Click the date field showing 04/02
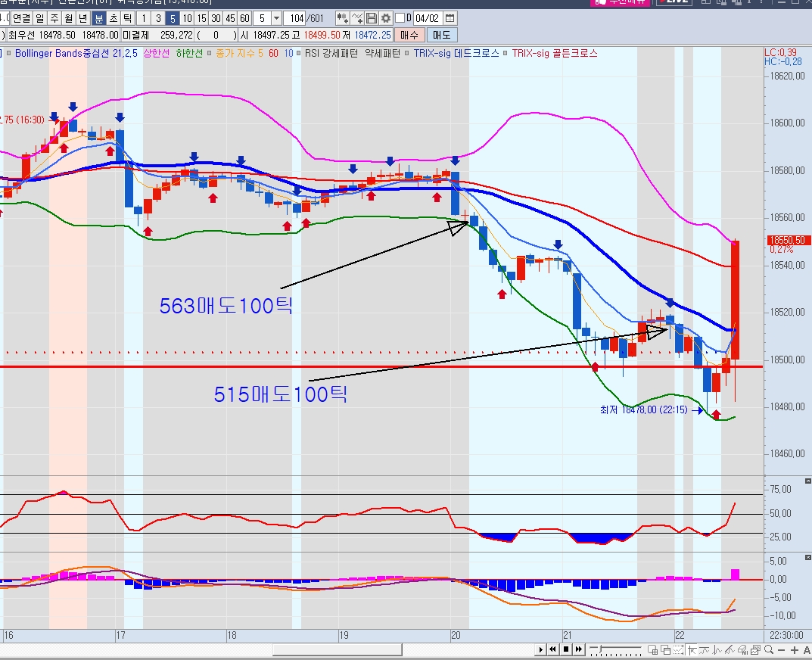 428,19
